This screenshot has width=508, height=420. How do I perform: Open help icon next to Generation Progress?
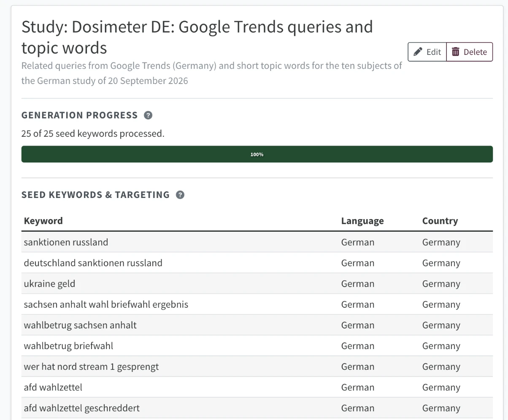coord(148,115)
